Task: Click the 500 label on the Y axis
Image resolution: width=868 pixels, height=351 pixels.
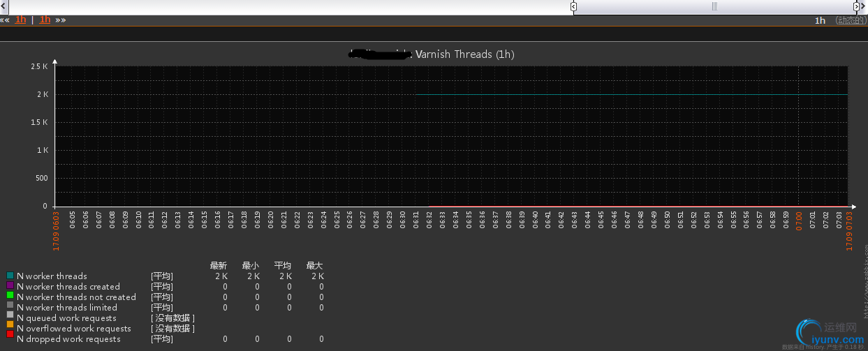Action: pos(41,178)
